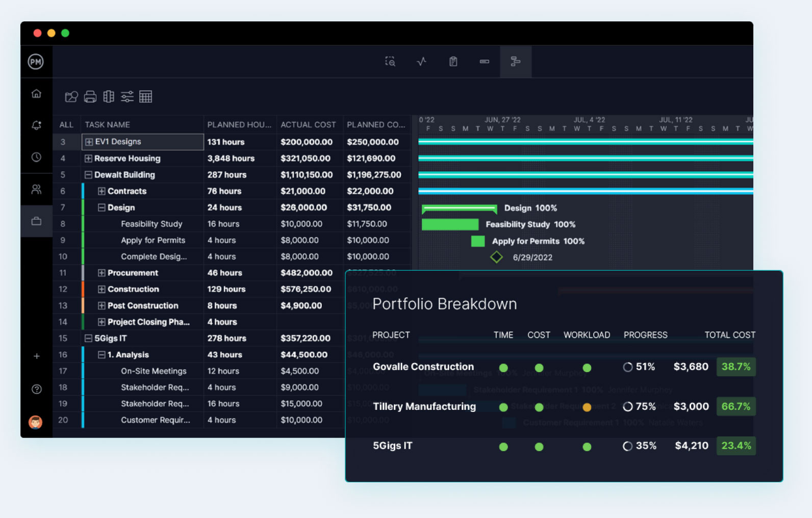The image size is (812, 518).
Task: Select the Feasibility Study task name
Action: [x=151, y=224]
